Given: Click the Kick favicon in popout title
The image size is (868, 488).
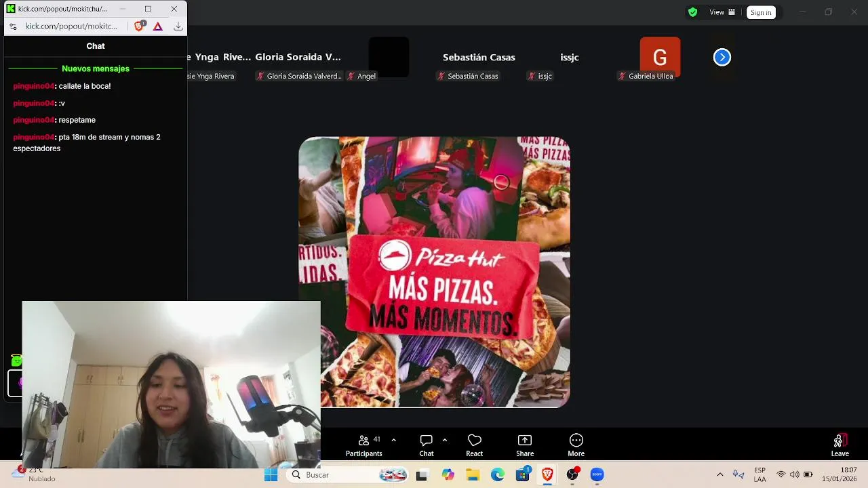Looking at the screenshot, I should [11, 9].
